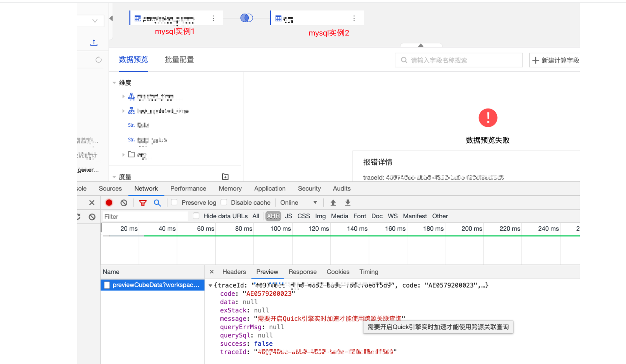Click the export HAR download arrow
The image size is (626, 364).
coord(348,203)
